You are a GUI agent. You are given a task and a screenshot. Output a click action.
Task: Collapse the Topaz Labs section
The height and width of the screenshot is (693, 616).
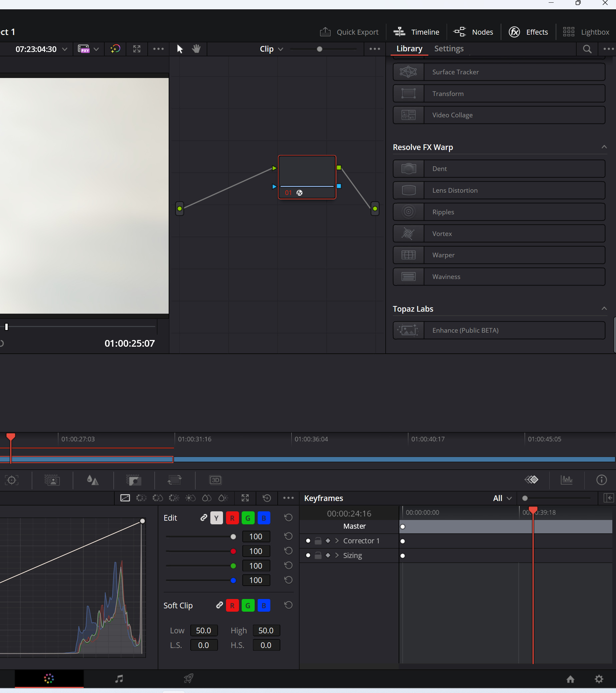(604, 309)
